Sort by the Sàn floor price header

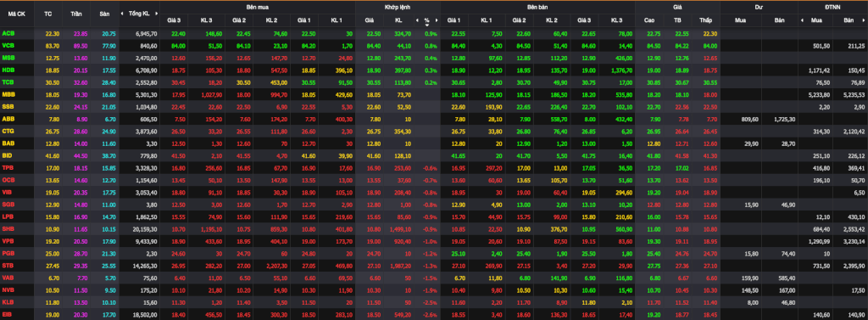tap(104, 14)
